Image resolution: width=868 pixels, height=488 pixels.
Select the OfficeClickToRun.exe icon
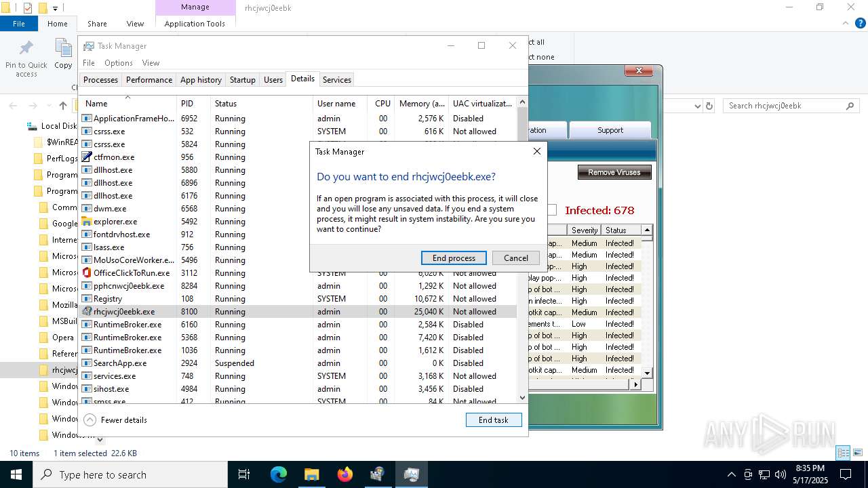click(x=87, y=273)
